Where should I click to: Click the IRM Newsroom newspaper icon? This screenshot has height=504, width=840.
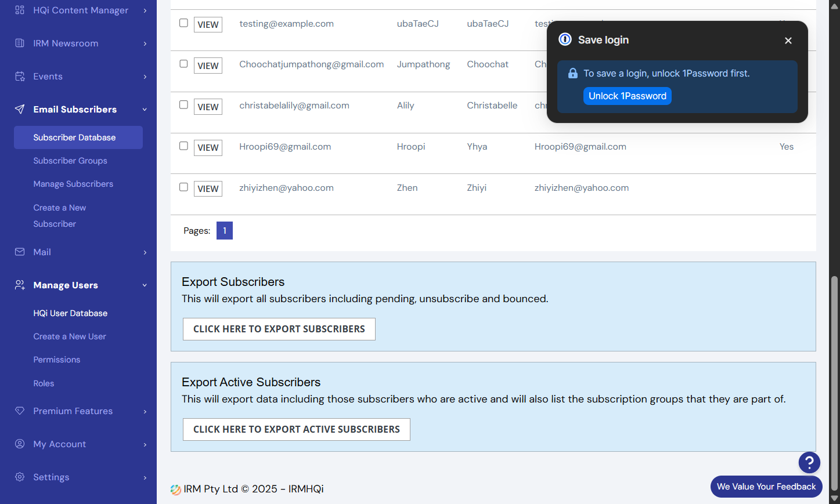pos(20,43)
